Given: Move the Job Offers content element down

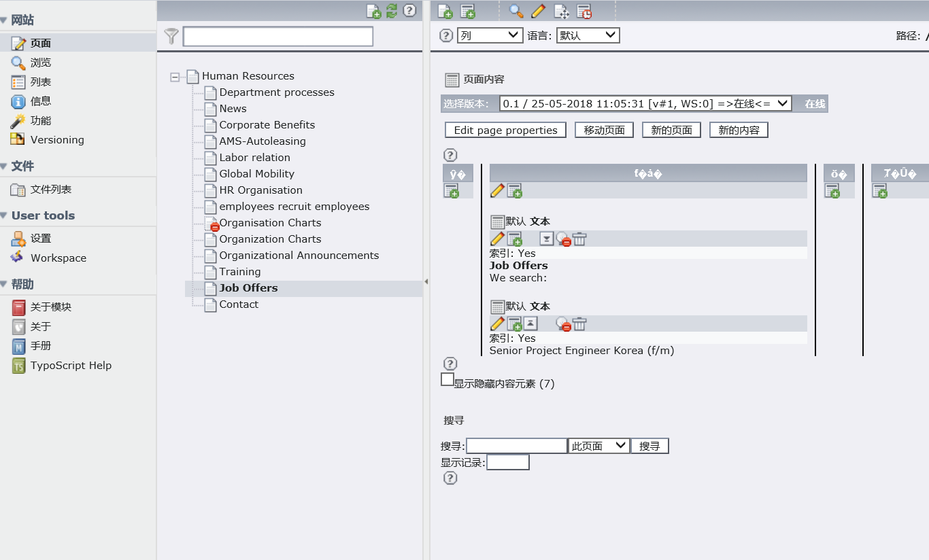Looking at the screenshot, I should (546, 239).
